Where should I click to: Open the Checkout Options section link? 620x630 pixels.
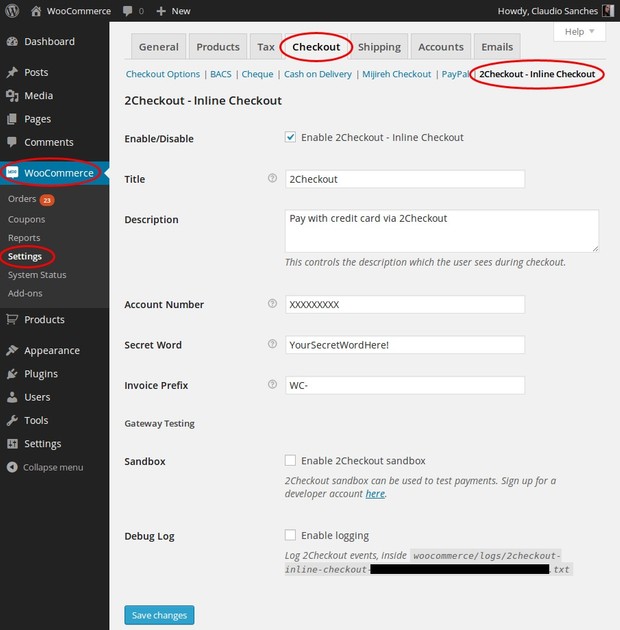163,74
